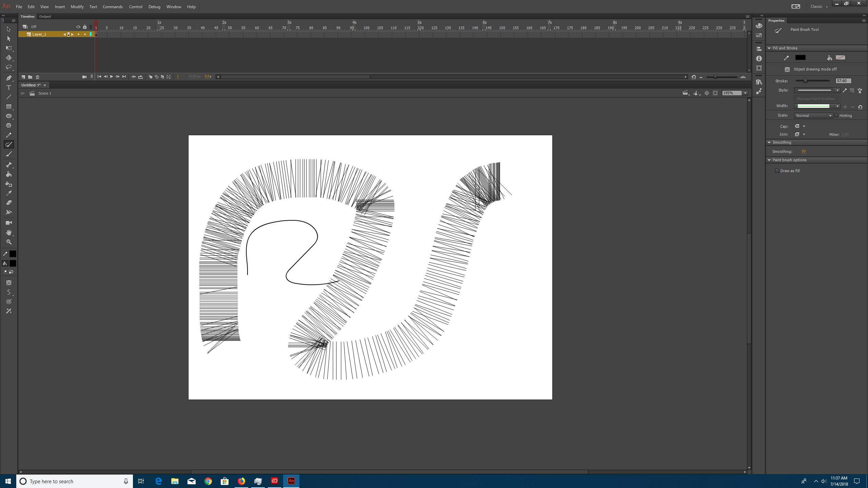Enable the Hinting checkbox

click(x=836, y=116)
